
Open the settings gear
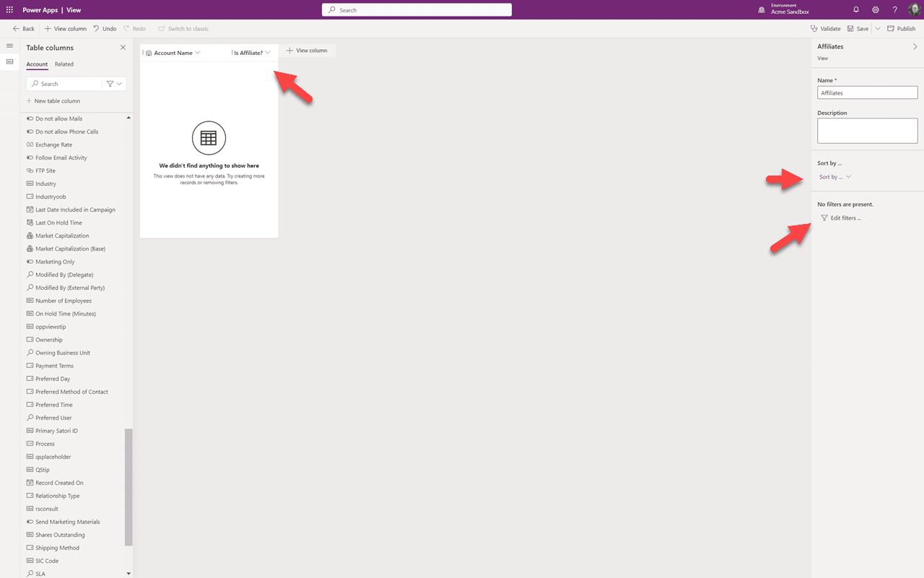click(x=876, y=9)
